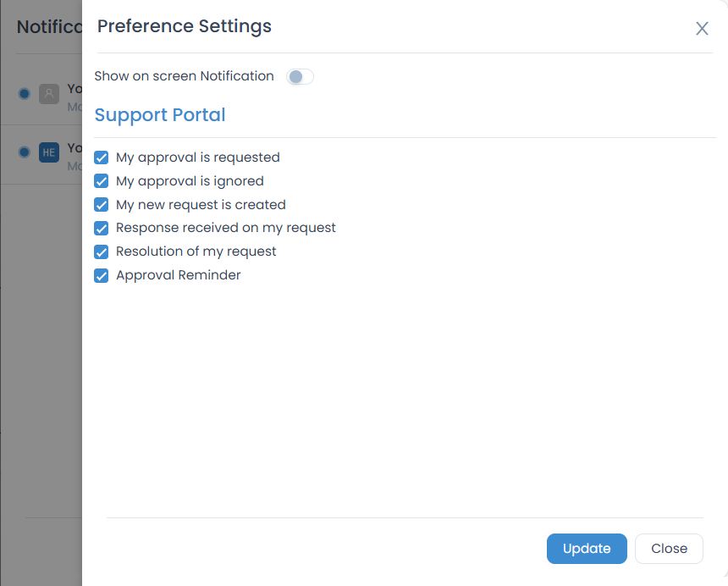Uncheck 'Approval Reminder'
The height and width of the screenshot is (586, 728).
(102, 275)
